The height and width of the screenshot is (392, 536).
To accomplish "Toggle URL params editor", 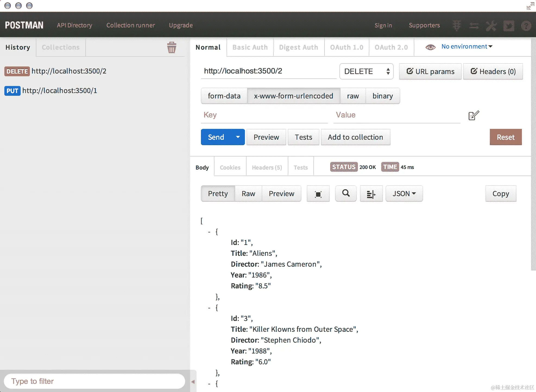I will [430, 72].
